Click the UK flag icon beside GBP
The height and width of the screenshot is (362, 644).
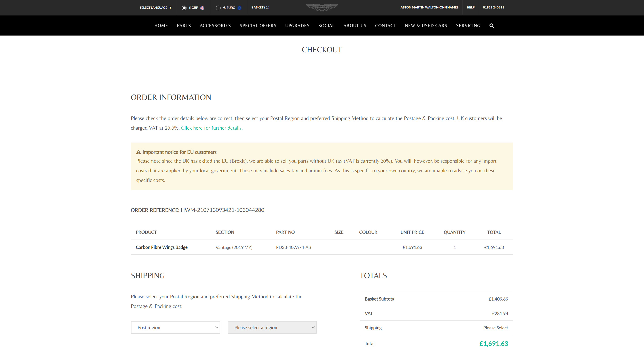202,8
